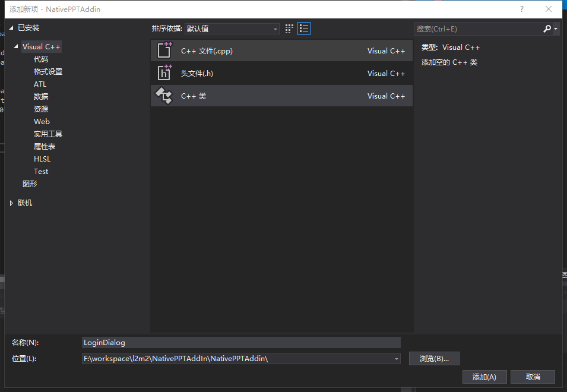This screenshot has height=392, width=567.
Task: Click into the 搜索(Ctrl+E) search box
Action: 478,29
